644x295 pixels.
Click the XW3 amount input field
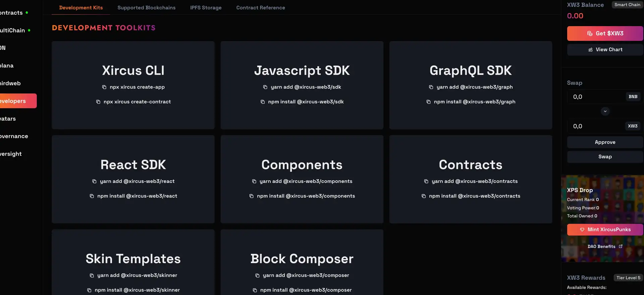596,126
